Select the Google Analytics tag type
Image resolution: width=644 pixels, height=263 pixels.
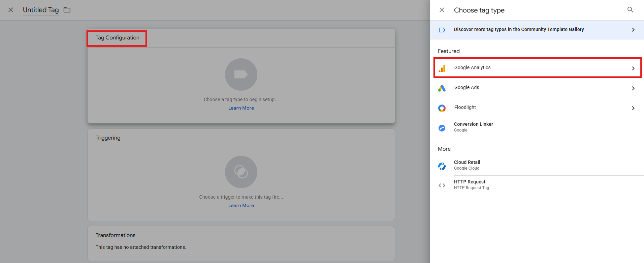coord(538,68)
